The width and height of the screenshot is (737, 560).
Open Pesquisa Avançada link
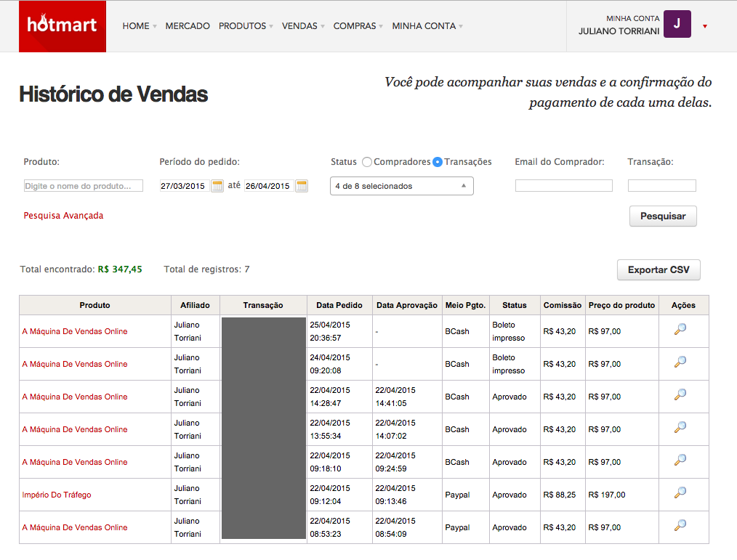pos(63,216)
